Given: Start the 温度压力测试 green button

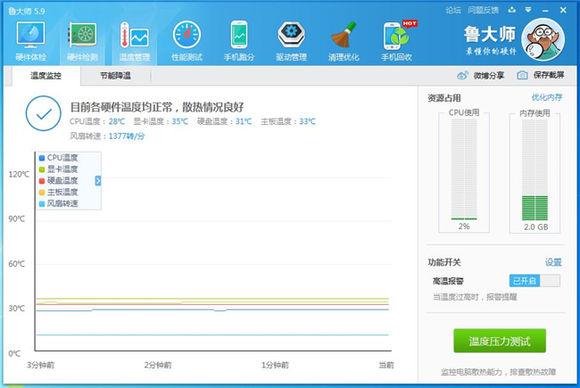Looking at the screenshot, I should 500,341.
